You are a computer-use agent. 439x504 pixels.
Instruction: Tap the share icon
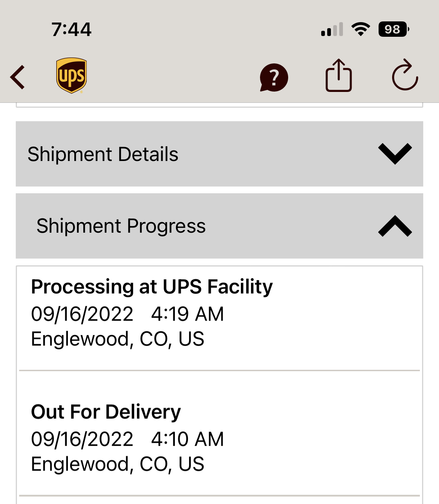pos(338,75)
